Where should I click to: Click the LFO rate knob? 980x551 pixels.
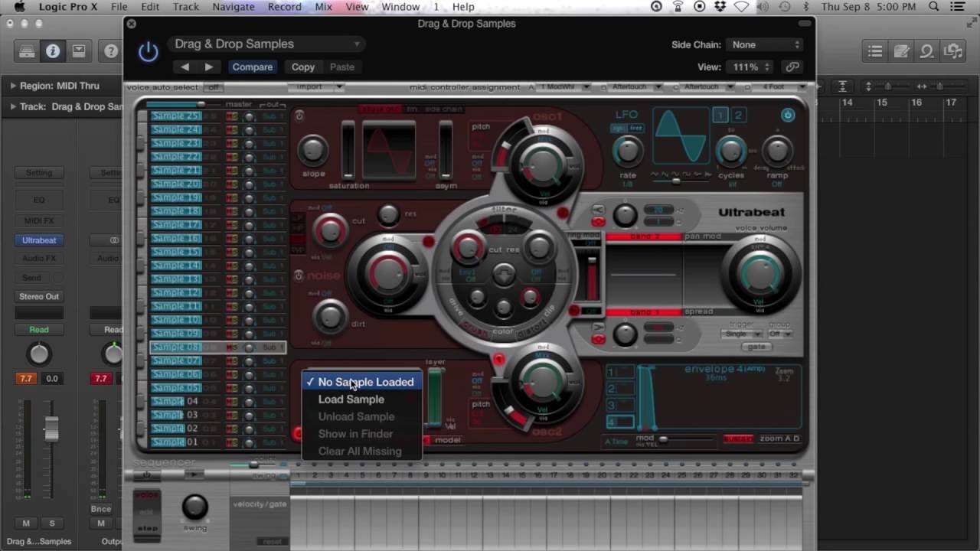(x=628, y=150)
